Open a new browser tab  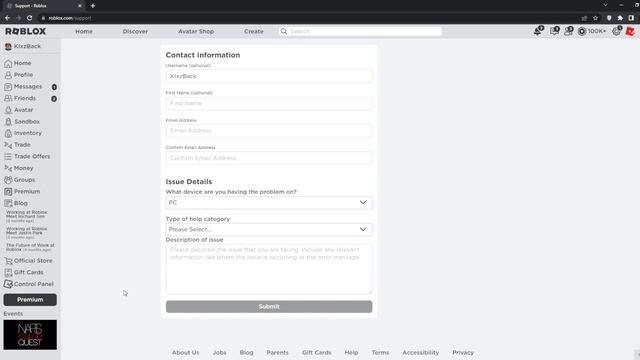[x=93, y=6]
